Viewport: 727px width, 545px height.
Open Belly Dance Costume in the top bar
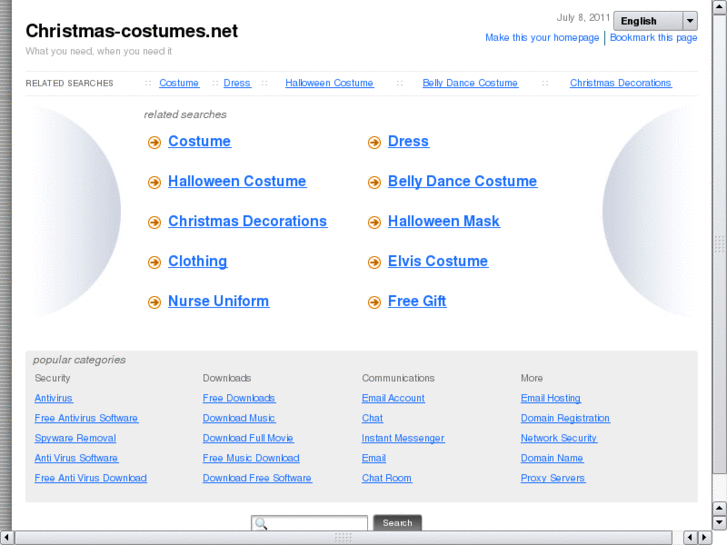pyautogui.click(x=470, y=83)
